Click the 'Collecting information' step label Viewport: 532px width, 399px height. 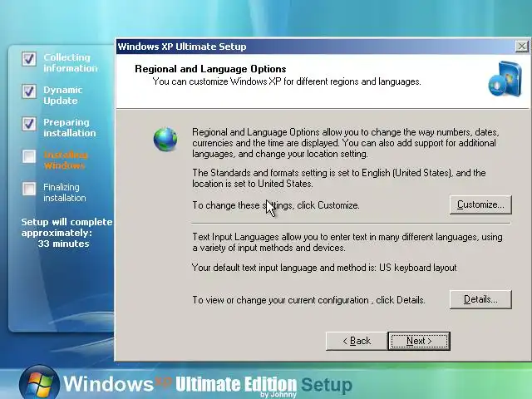[x=70, y=63]
